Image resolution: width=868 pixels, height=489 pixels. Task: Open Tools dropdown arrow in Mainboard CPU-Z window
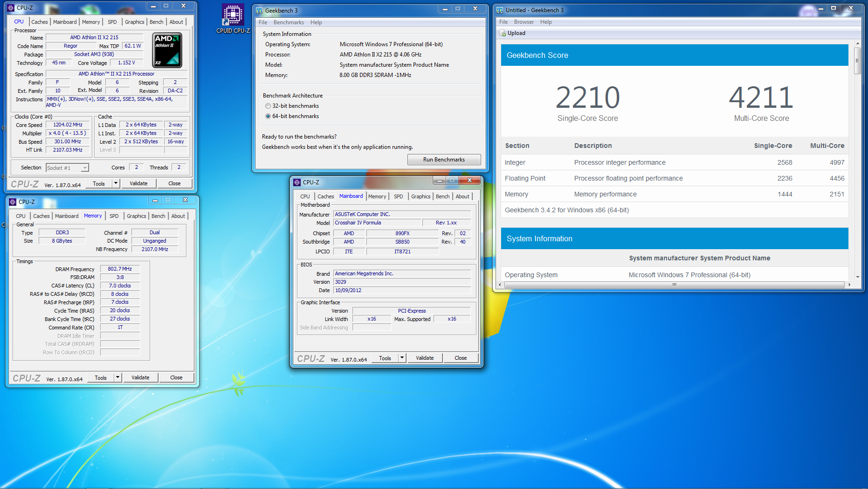402,358
